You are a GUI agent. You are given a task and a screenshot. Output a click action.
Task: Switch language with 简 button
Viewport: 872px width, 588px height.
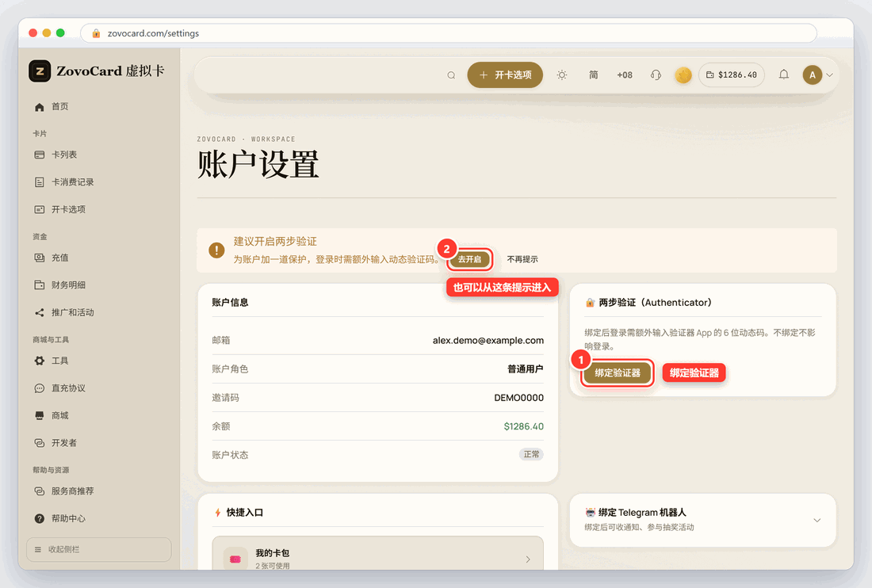tap(594, 75)
